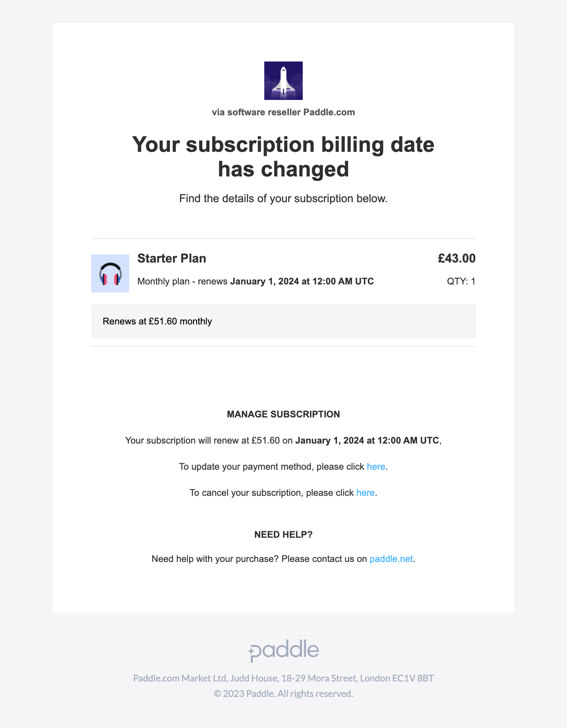
Task: Click the £43.00 price text
Action: tap(457, 258)
